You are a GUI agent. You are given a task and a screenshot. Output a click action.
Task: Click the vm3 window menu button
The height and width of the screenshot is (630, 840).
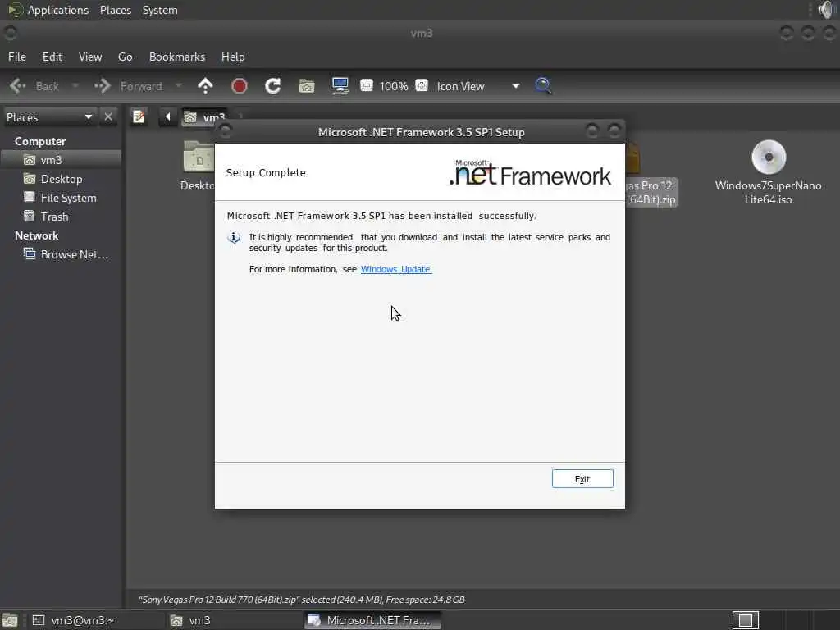coord(10,33)
